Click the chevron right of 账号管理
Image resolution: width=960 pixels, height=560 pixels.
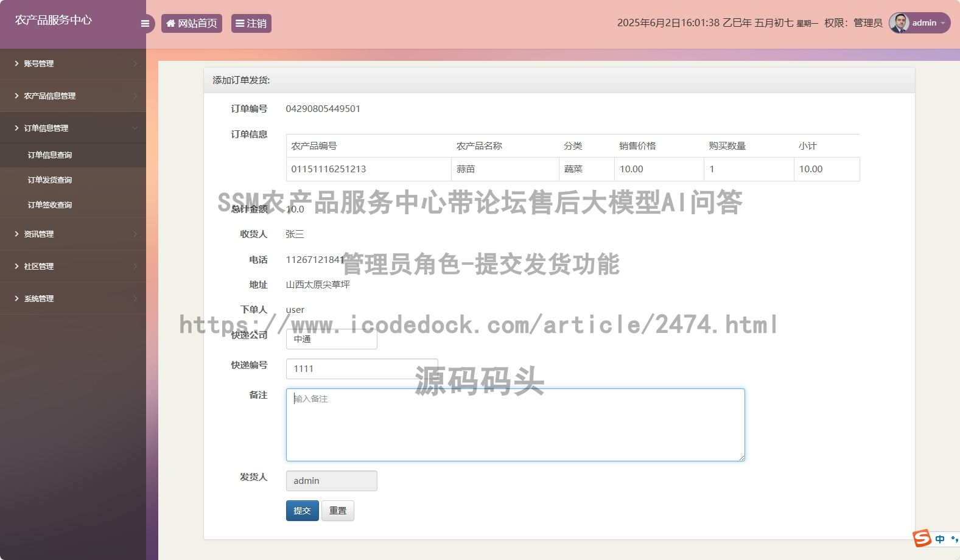click(x=135, y=63)
